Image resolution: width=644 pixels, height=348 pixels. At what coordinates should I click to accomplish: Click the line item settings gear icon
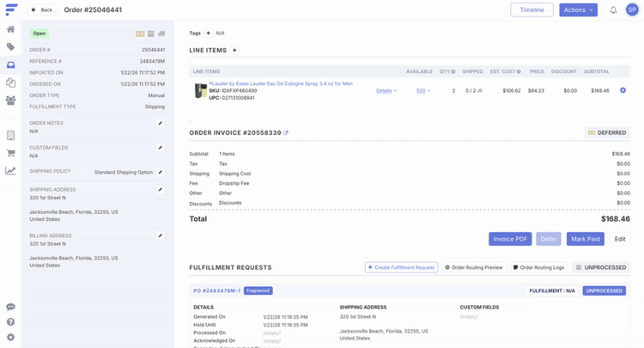pos(623,90)
